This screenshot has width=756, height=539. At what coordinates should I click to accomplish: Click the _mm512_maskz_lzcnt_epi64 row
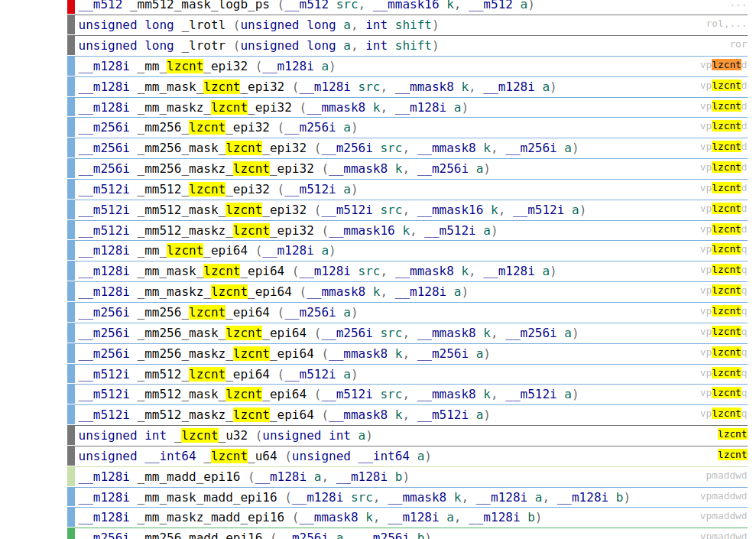407,416
